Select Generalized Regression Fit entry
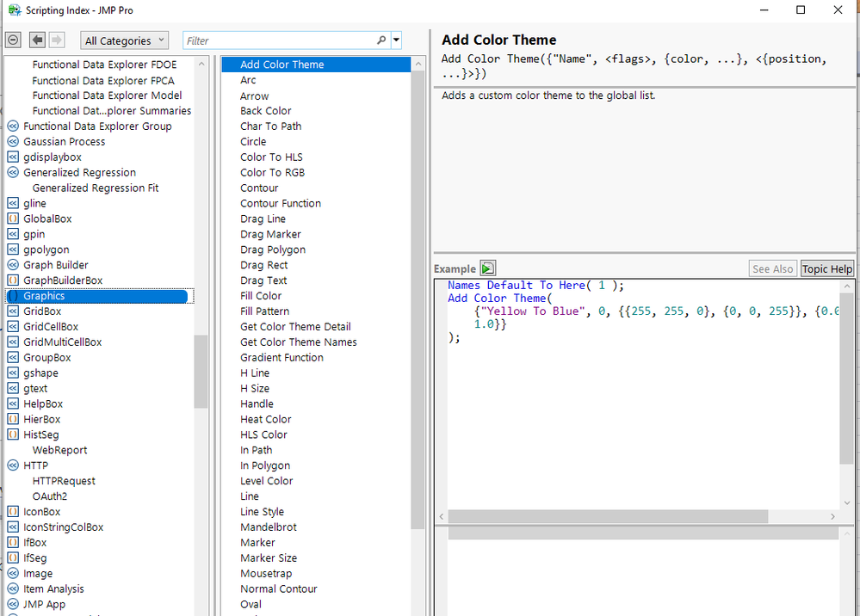 click(x=96, y=188)
